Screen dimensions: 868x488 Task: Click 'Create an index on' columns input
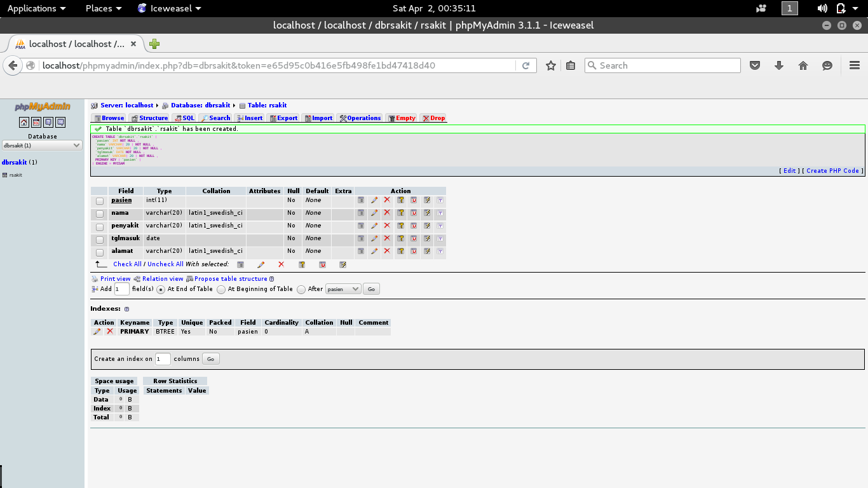tap(163, 359)
